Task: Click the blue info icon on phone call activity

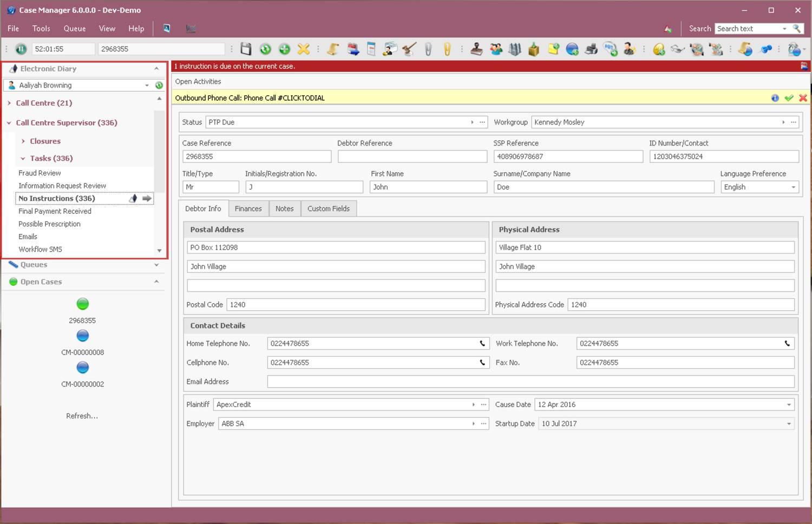Action: click(775, 98)
